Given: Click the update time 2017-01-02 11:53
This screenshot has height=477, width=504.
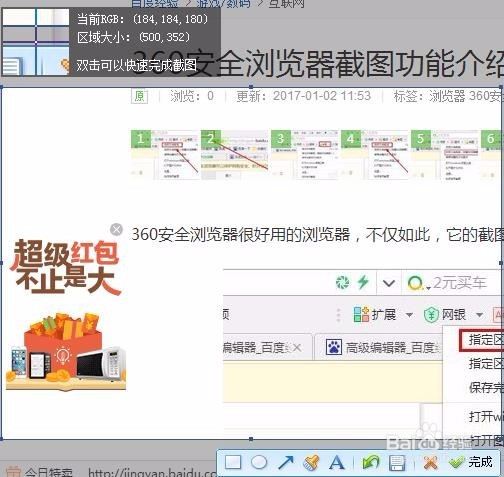Looking at the screenshot, I should (303, 96).
